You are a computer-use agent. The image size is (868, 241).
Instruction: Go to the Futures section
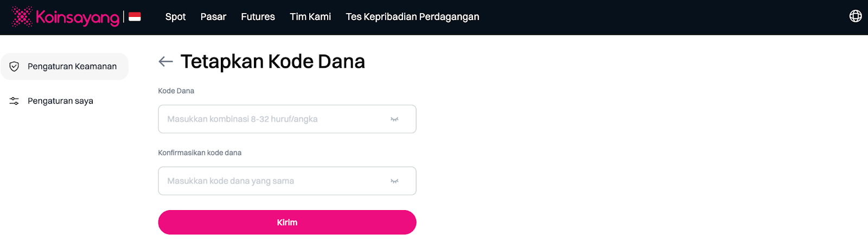coord(258,17)
